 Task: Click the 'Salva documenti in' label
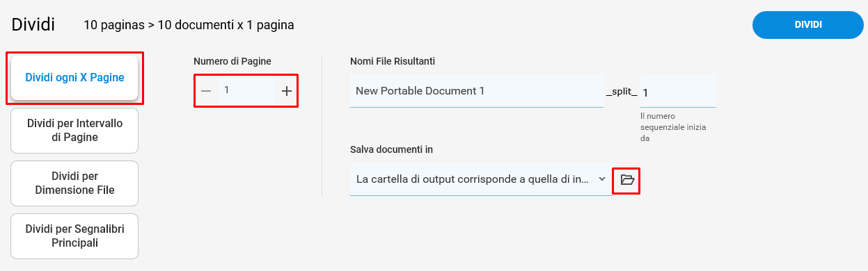point(392,149)
